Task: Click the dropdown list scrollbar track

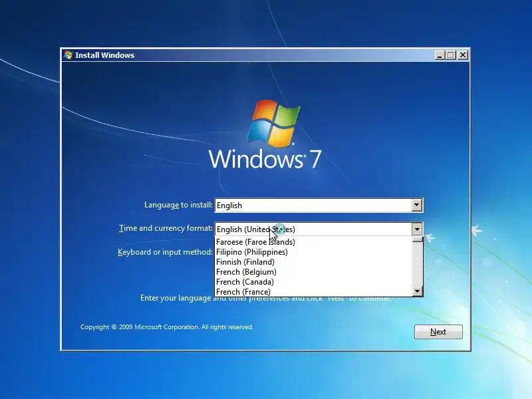Action: (418, 264)
